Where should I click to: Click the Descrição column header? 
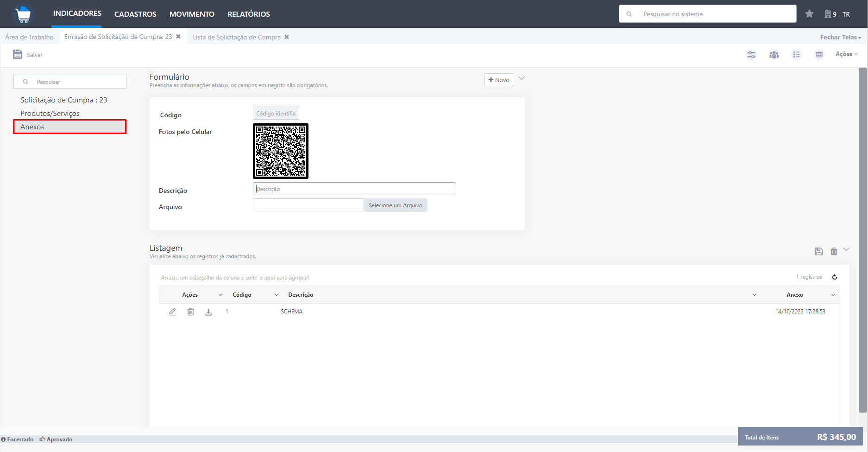[301, 295]
